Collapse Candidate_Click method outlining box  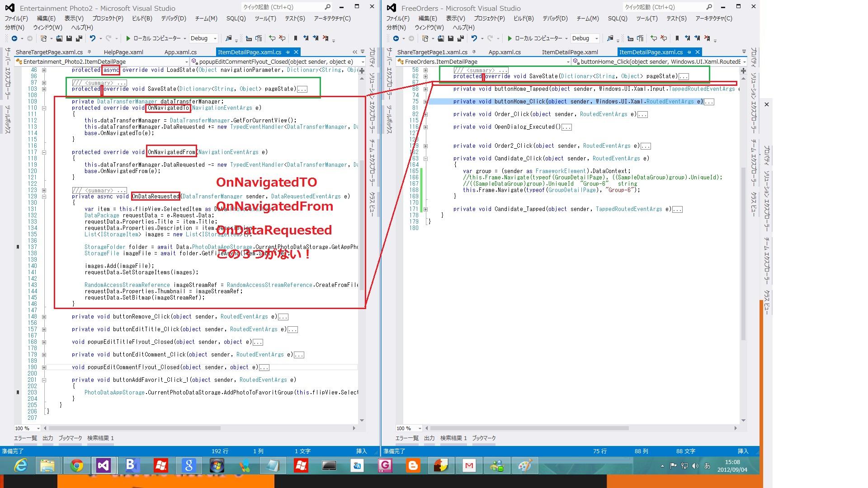point(425,159)
